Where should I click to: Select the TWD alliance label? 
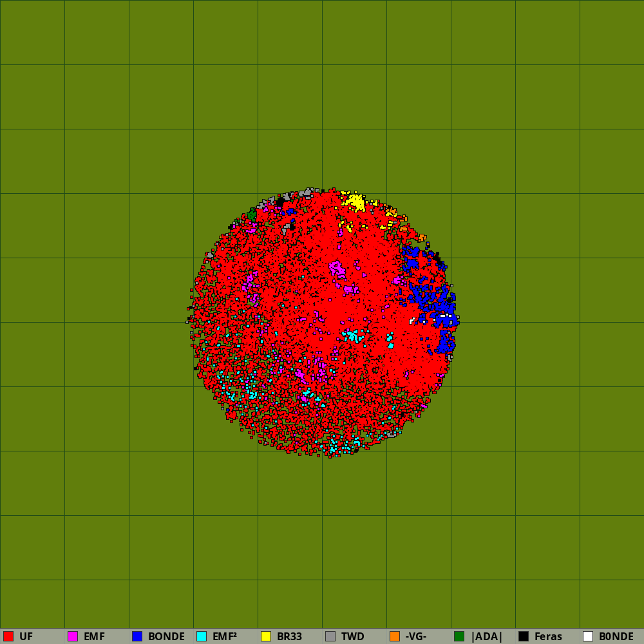pos(353,637)
